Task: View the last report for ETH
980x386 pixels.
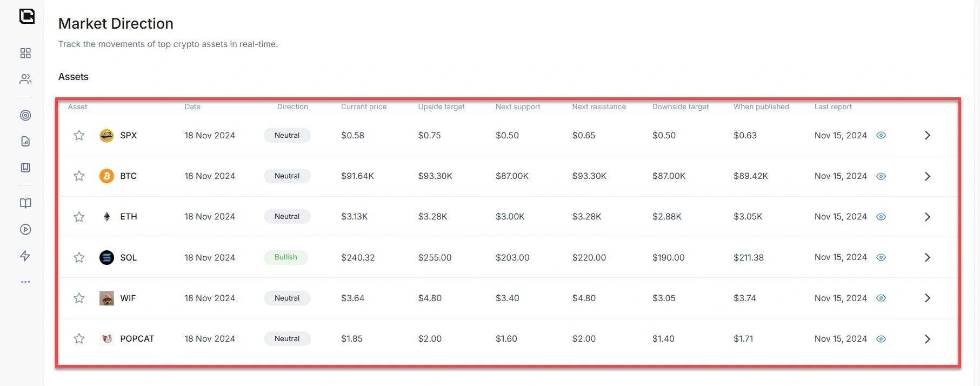Action: click(x=881, y=217)
